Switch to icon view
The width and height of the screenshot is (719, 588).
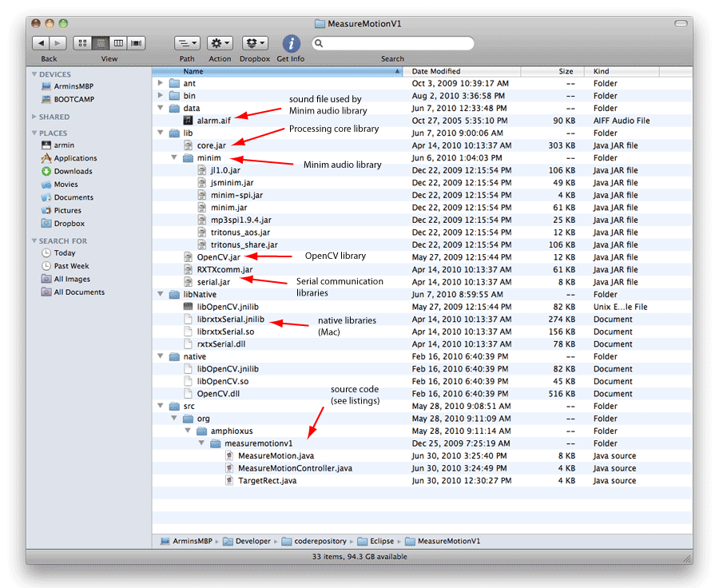click(82, 43)
